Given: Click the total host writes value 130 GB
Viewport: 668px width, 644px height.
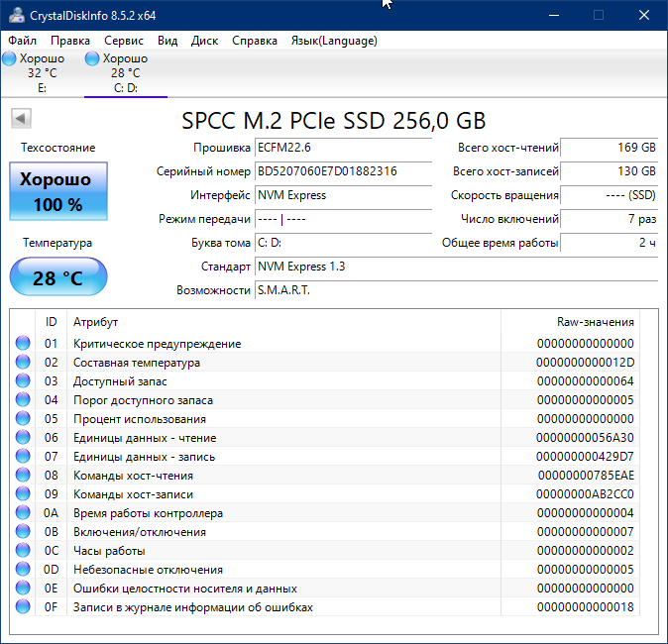Looking at the screenshot, I should click(x=610, y=171).
